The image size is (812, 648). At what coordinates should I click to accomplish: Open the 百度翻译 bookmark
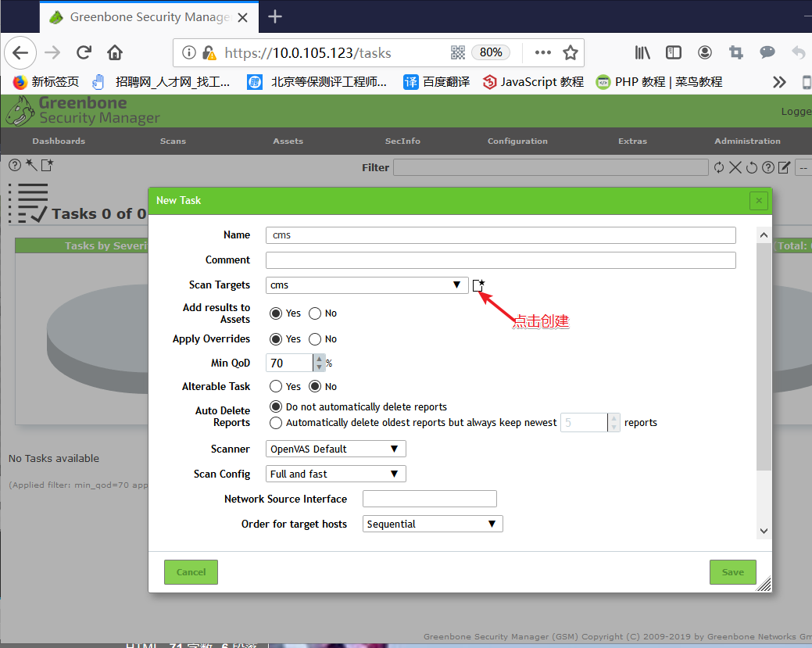tap(437, 82)
